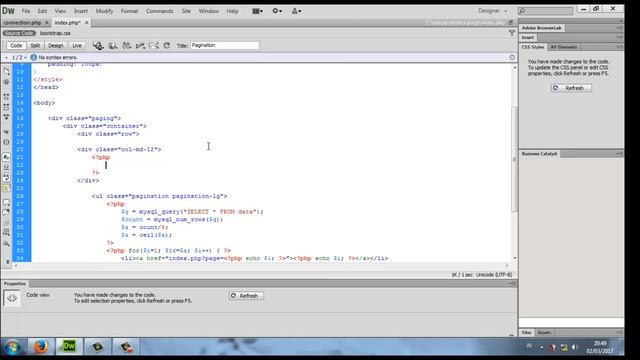Toggle Line Numbers in coding toolbar
This screenshot has width=640, height=360.
pos(6,157)
